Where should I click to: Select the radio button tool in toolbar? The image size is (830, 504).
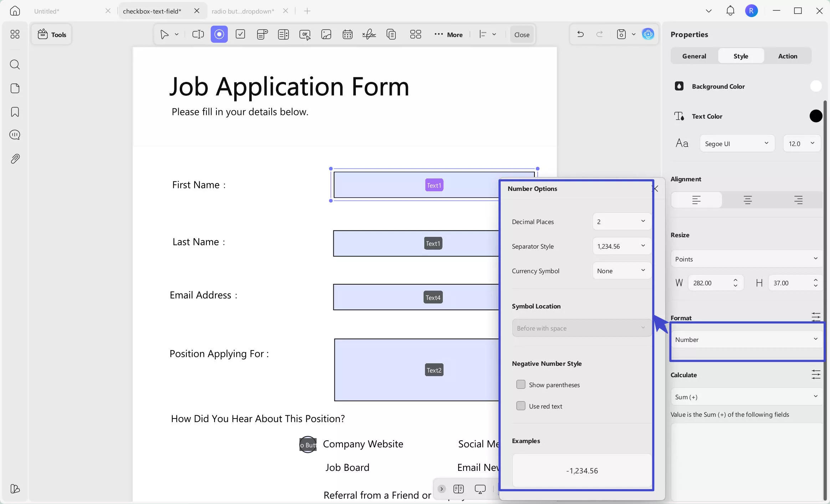pyautogui.click(x=219, y=35)
